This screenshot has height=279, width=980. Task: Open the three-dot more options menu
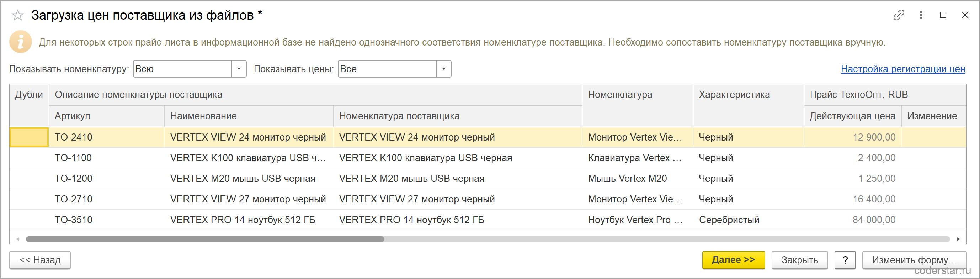[x=921, y=15]
